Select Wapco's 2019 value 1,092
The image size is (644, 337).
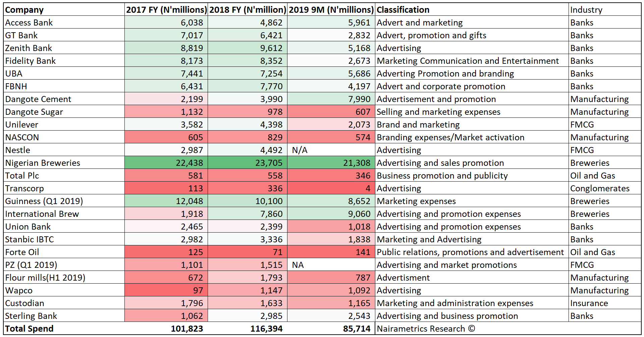click(331, 290)
